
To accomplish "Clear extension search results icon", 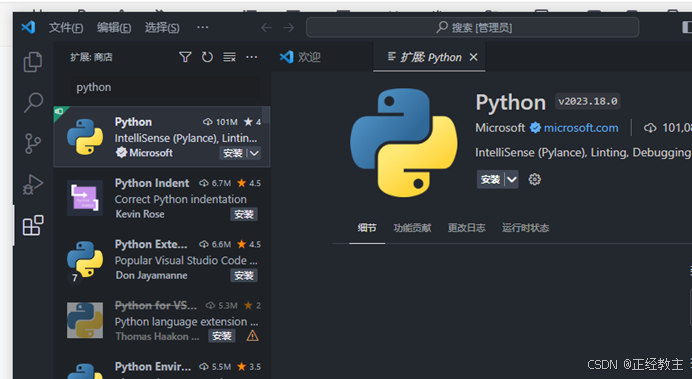I will 229,57.
